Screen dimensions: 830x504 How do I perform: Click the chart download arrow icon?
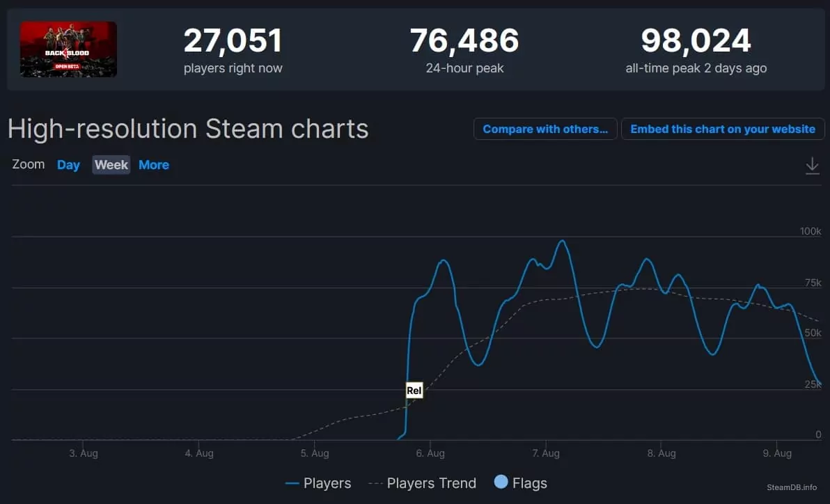point(812,166)
